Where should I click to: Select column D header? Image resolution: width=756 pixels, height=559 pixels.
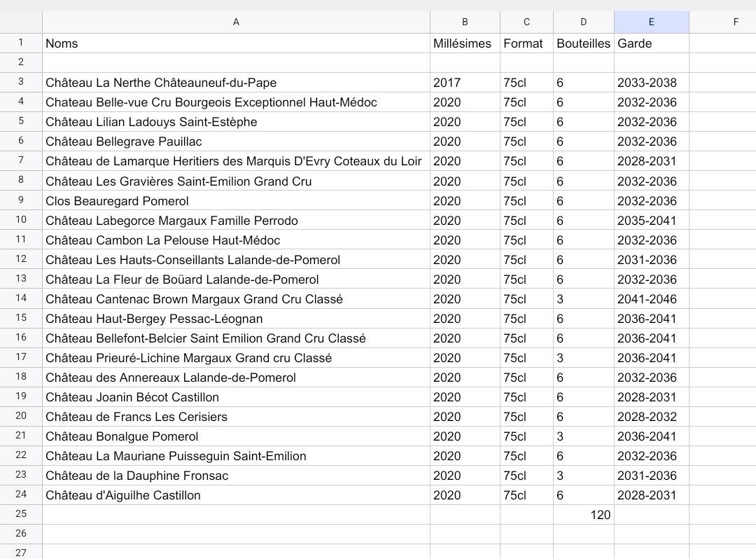[x=583, y=22]
